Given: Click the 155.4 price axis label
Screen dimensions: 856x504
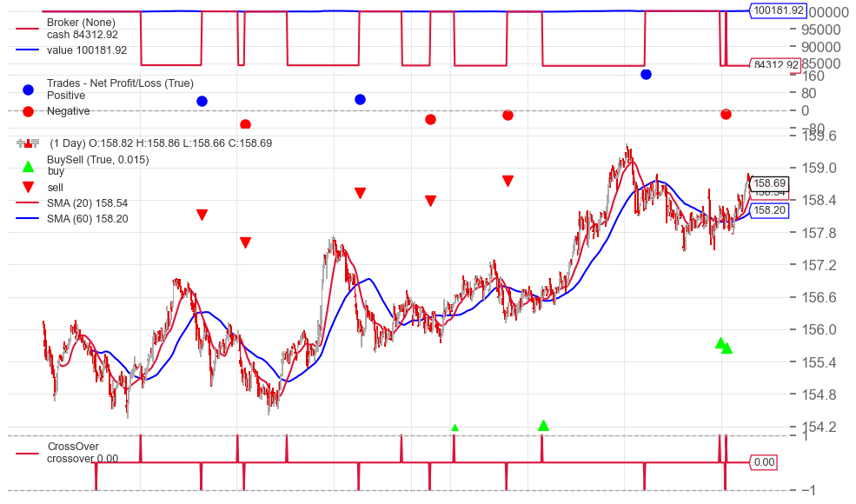Looking at the screenshot, I should tap(819, 362).
